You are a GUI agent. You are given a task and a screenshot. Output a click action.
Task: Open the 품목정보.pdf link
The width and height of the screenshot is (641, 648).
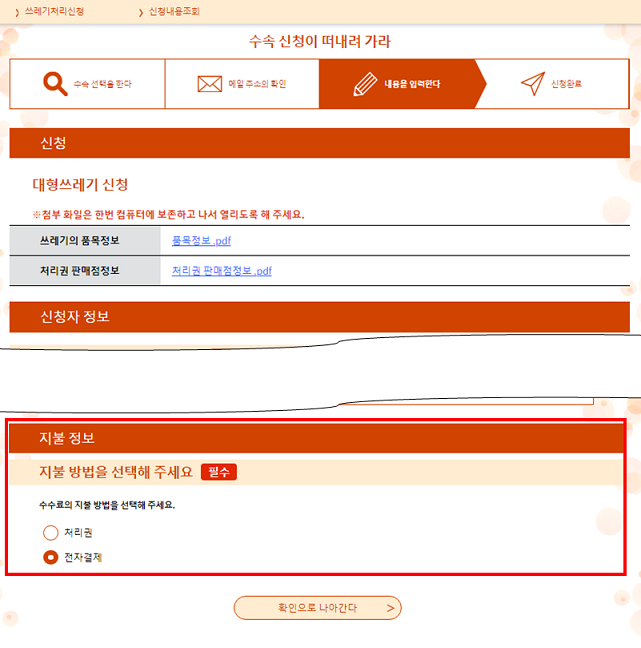click(x=201, y=241)
